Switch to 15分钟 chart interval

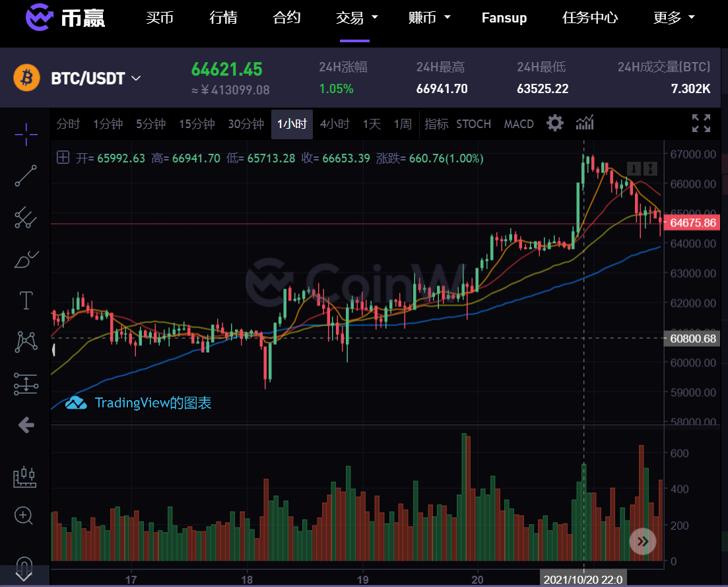(x=197, y=124)
